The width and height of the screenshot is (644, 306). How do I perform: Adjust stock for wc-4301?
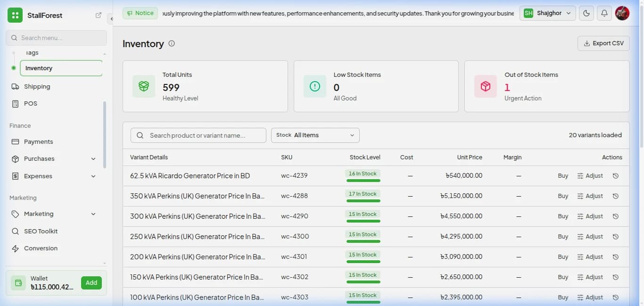(590, 257)
